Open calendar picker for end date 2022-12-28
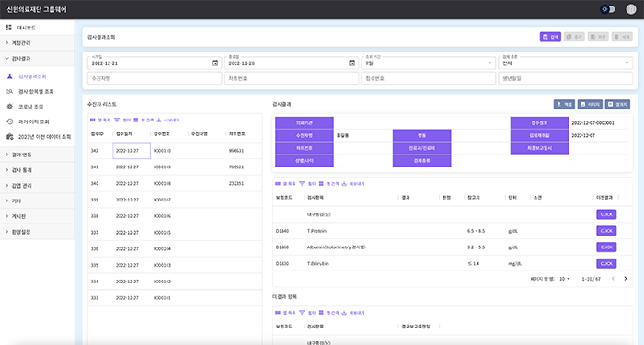 click(351, 63)
